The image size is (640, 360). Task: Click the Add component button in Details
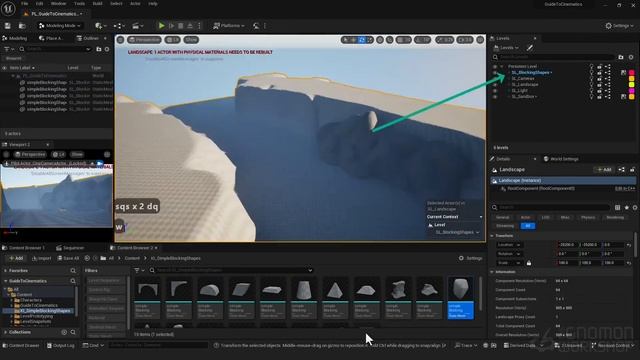(604, 169)
